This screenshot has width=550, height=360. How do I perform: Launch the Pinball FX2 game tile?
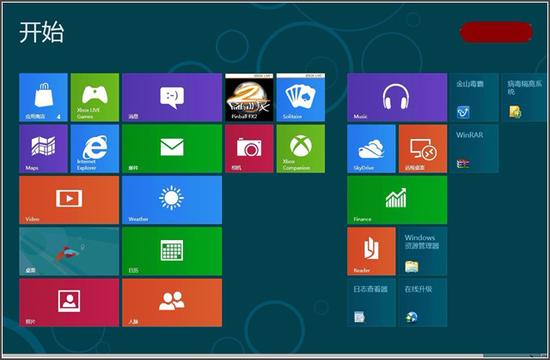(249, 97)
